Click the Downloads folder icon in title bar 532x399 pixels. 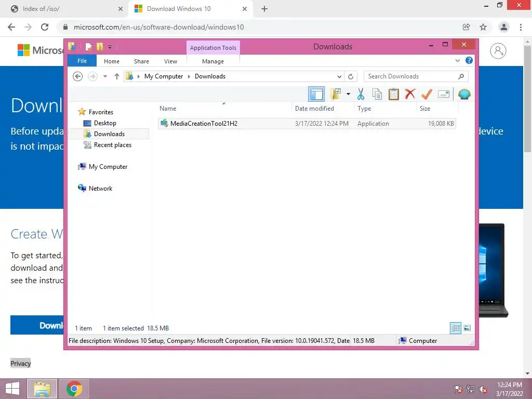[x=72, y=46]
